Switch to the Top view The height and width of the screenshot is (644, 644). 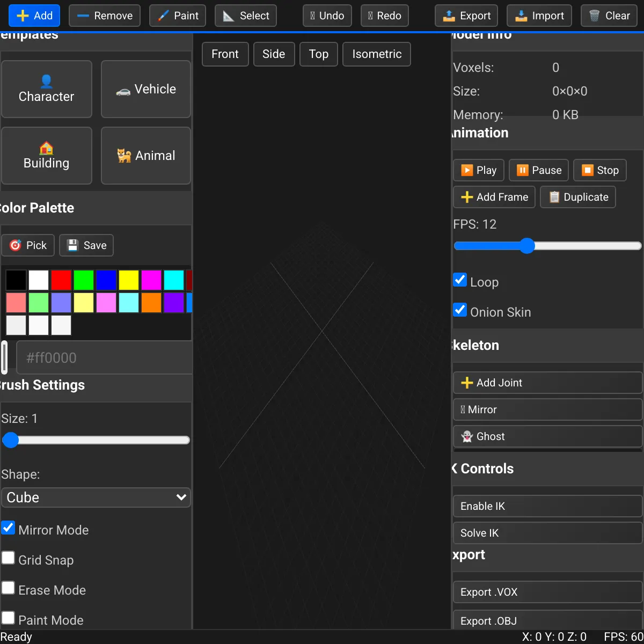click(318, 54)
